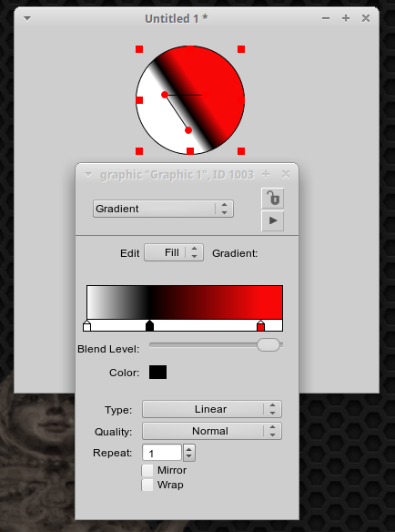Image resolution: width=395 pixels, height=532 pixels.
Task: Open the Type Linear dropdown
Action: tap(211, 409)
